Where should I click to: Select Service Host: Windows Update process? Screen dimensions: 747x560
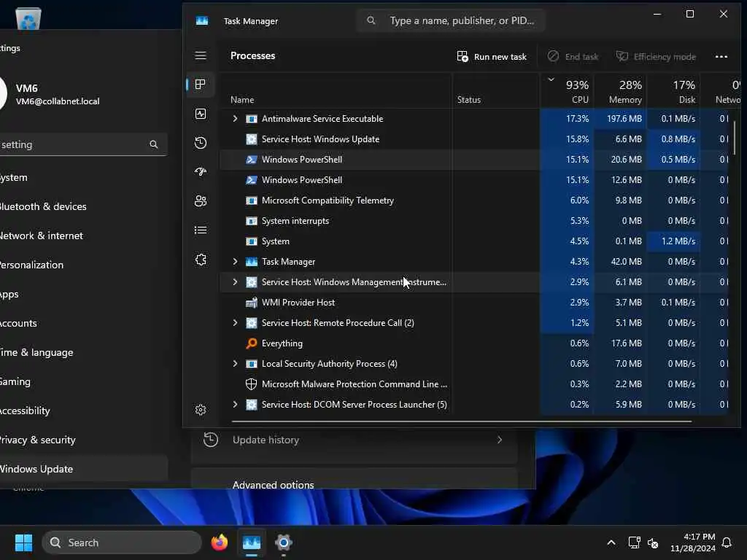[474, 139]
